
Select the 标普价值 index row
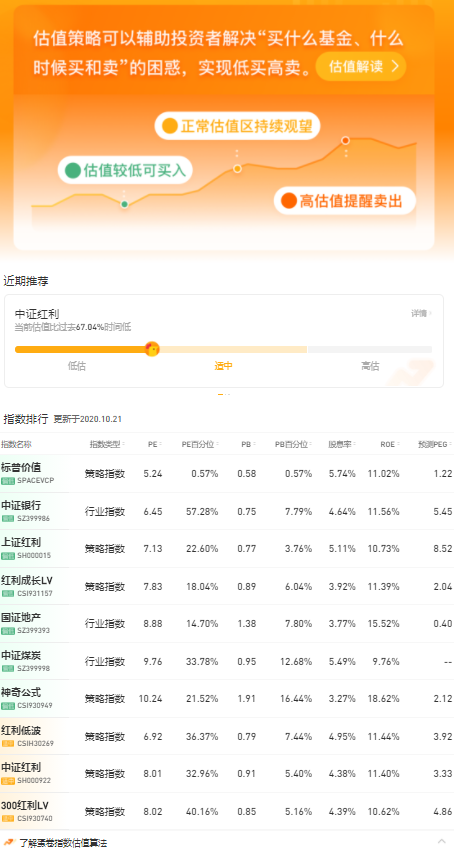pos(227,473)
